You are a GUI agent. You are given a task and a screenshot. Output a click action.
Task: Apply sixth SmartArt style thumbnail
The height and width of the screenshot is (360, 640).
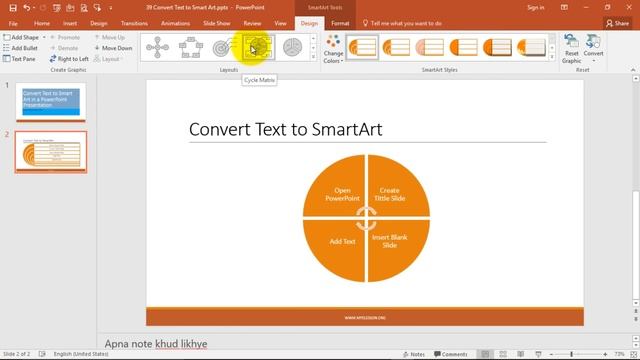point(531,47)
